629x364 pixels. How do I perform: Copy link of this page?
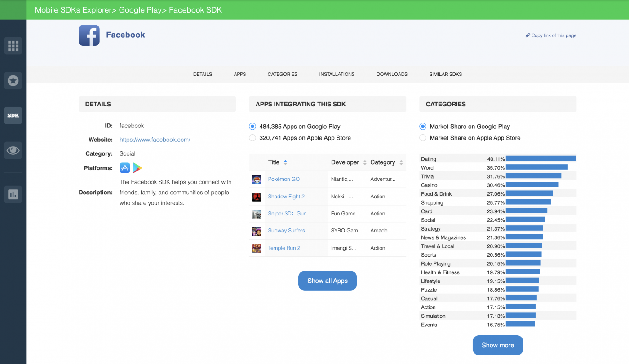(x=551, y=35)
